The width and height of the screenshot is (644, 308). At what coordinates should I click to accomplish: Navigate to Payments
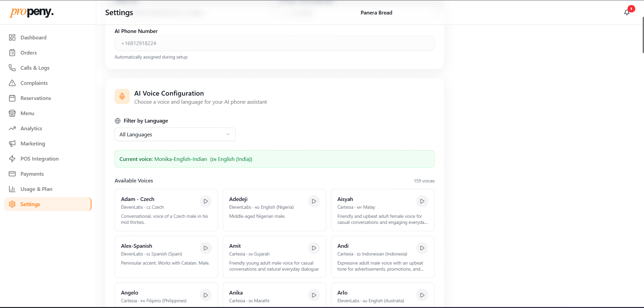pyautogui.click(x=48, y=174)
